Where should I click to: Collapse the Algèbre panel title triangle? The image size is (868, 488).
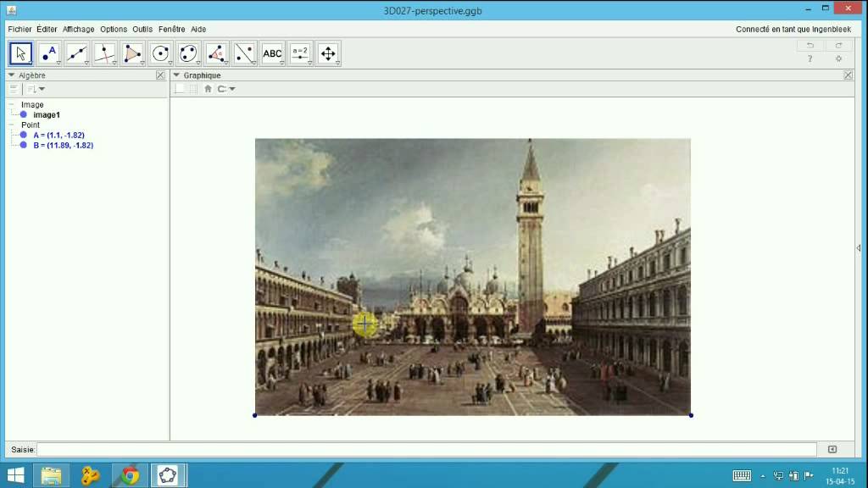(x=11, y=75)
